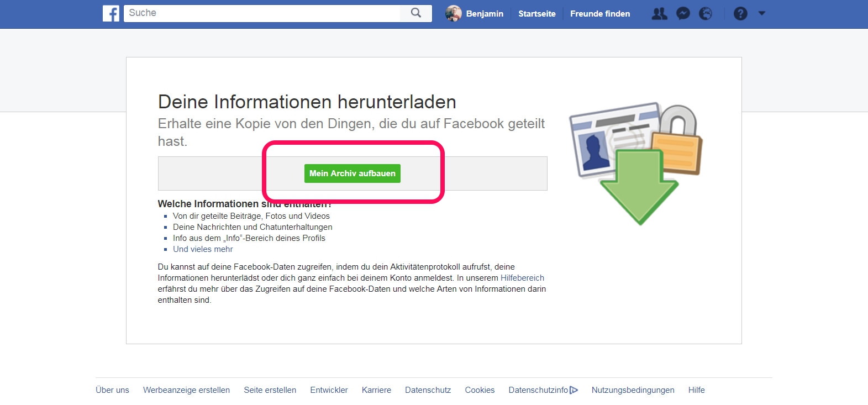
Task: Open Werbeanzeige erstellen footer link
Action: 186,390
